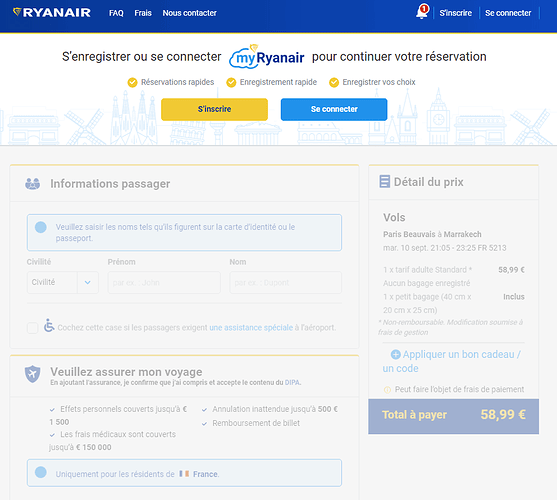Check the special assistance checkbox

tap(33, 328)
